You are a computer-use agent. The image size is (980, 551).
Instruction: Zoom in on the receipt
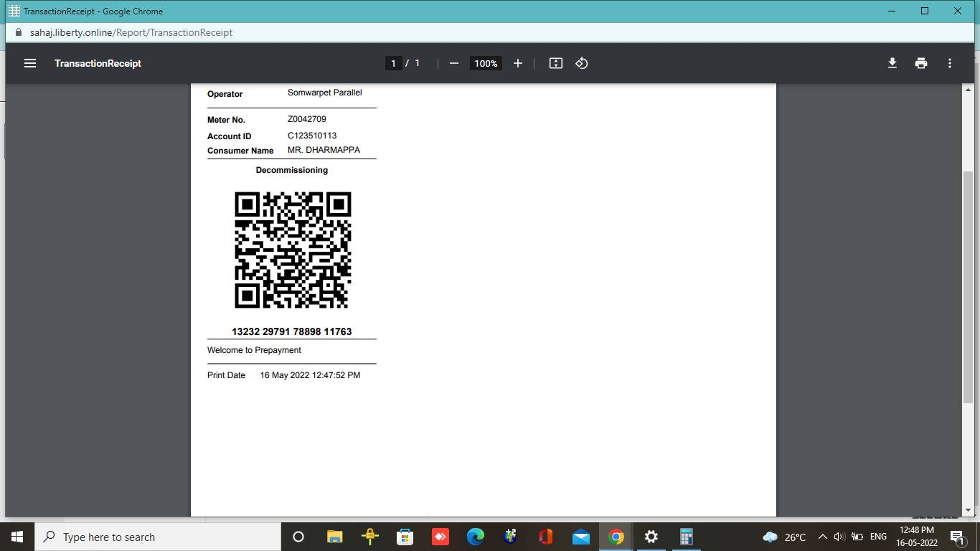(518, 63)
